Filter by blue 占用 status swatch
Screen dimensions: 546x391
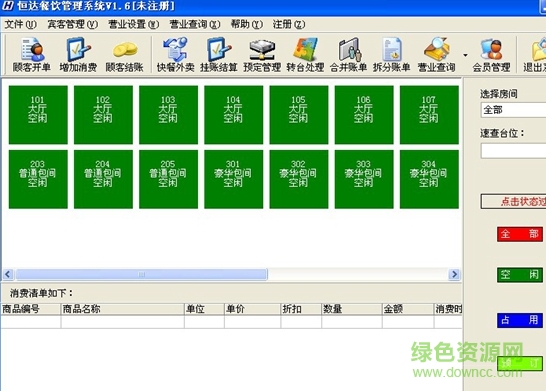click(520, 320)
